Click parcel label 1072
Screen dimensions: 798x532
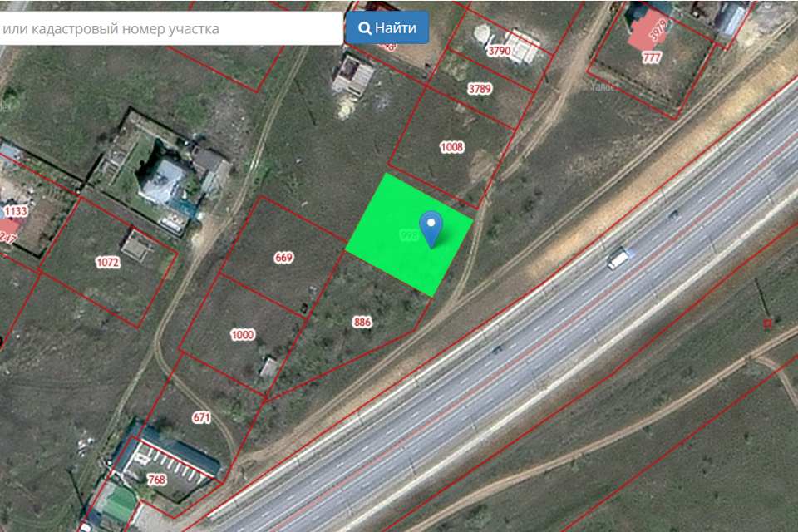[108, 263]
